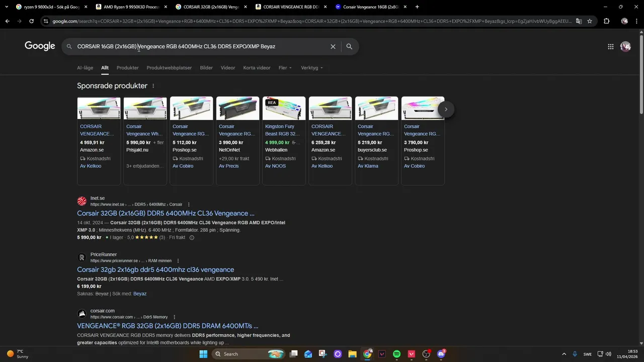Viewport: 644px width, 362px height.
Task: Switch to ryzen 9 9800x3d Google tab
Action: (x=51, y=7)
